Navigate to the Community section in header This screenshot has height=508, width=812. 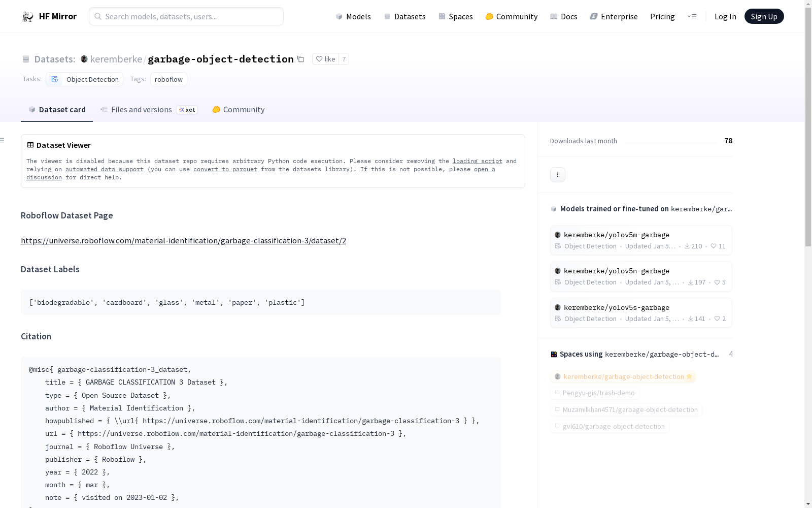512,16
